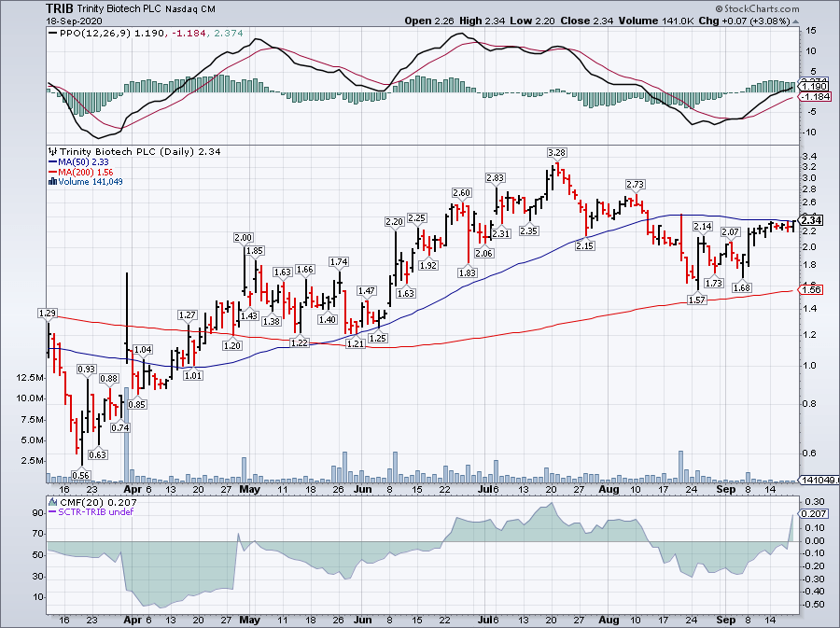Click the 3.28 peak price label
Screen dimensions: 840x628
point(556,153)
